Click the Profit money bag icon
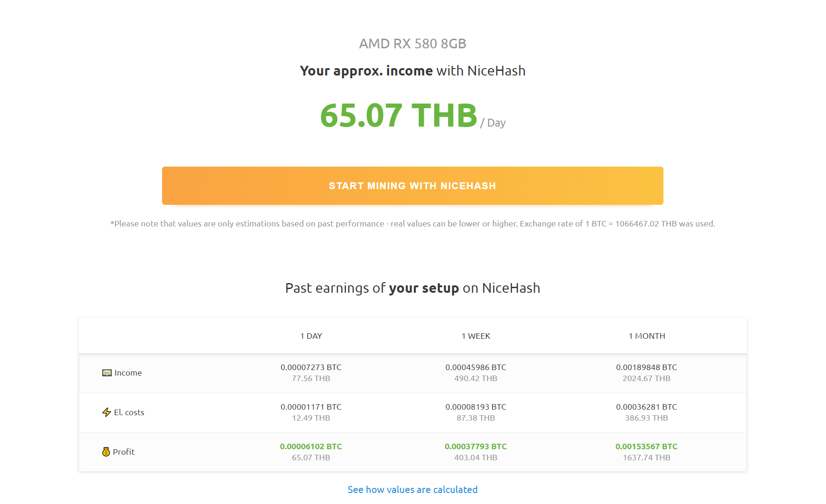Image resolution: width=826 pixels, height=504 pixels. pos(106,452)
